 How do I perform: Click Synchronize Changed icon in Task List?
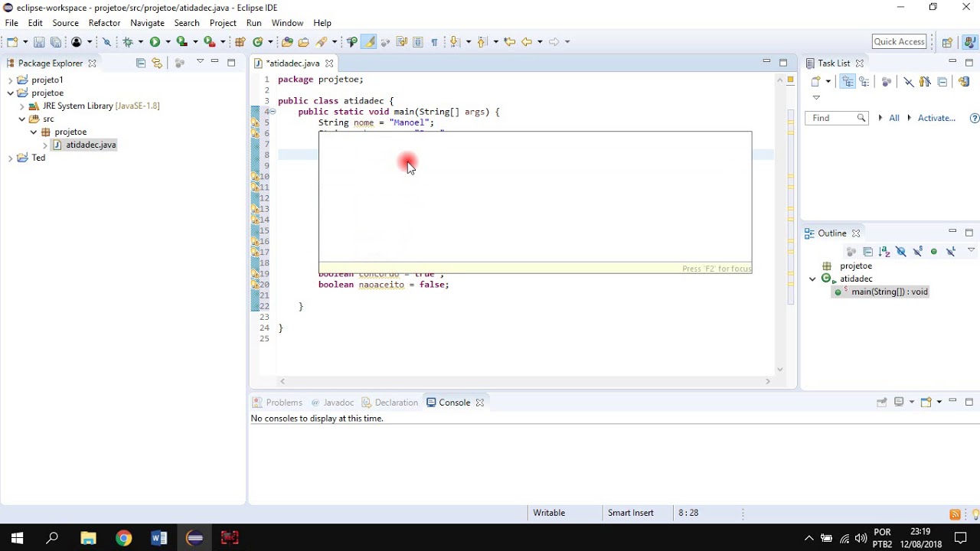964,81
